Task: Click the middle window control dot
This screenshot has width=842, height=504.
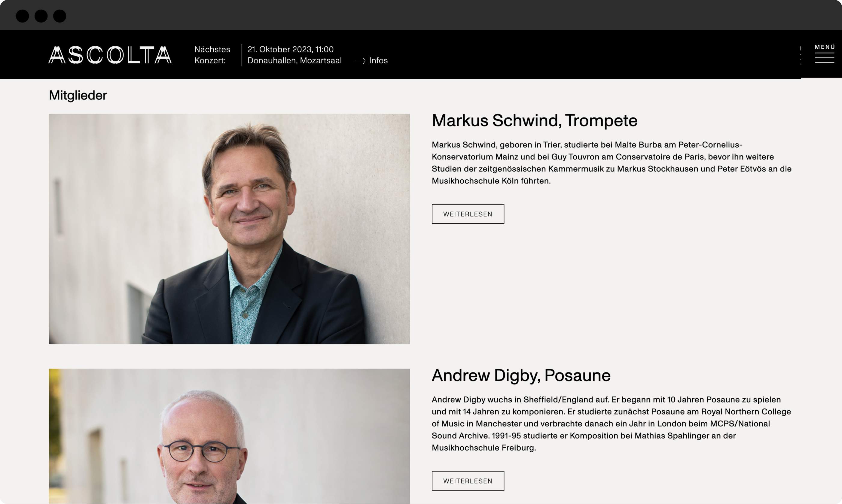Action: (x=41, y=16)
